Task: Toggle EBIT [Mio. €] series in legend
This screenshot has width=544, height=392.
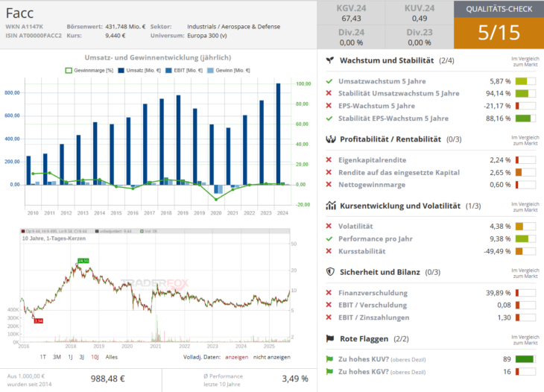Action: (x=184, y=70)
